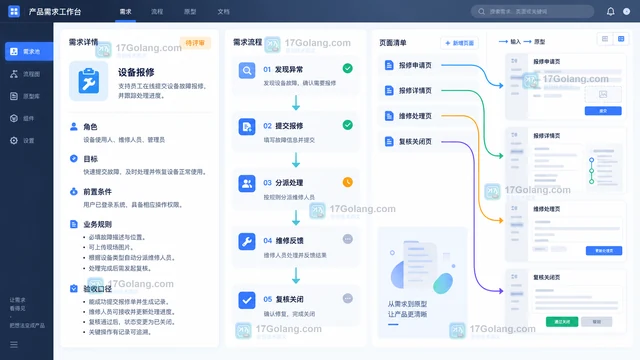
Task: Open the 报修申请页 prototype thumbnail
Action: (565, 87)
